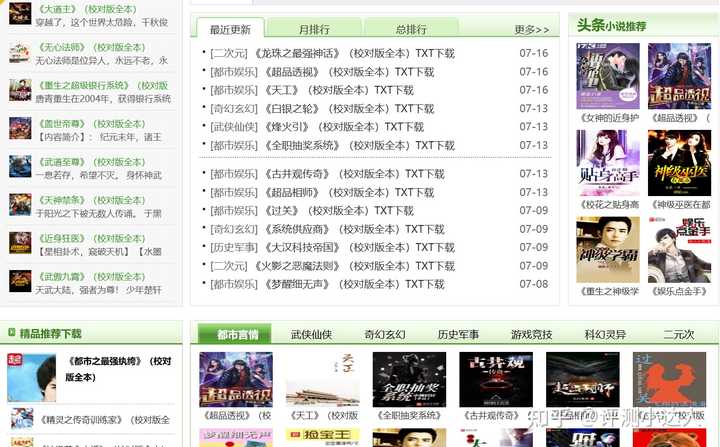
Task: Select the 二次元 category tab
Action: tap(678, 334)
